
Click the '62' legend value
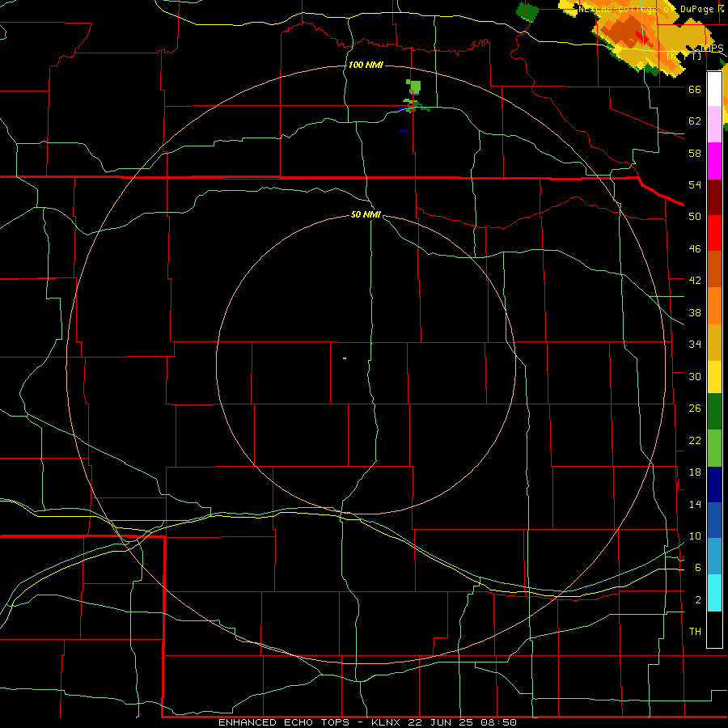(x=695, y=121)
